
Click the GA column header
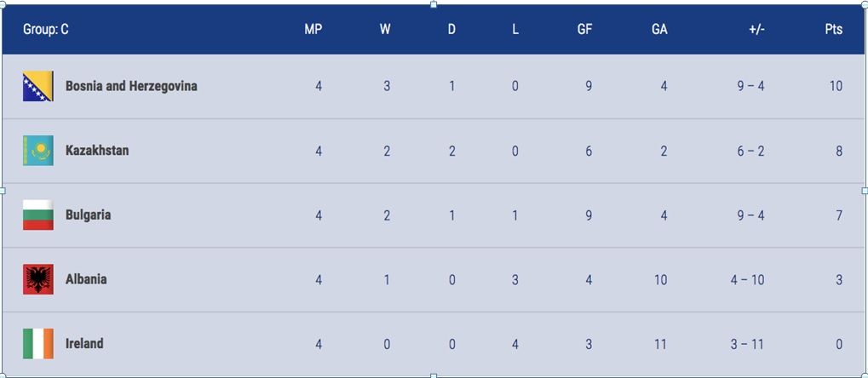coord(659,29)
